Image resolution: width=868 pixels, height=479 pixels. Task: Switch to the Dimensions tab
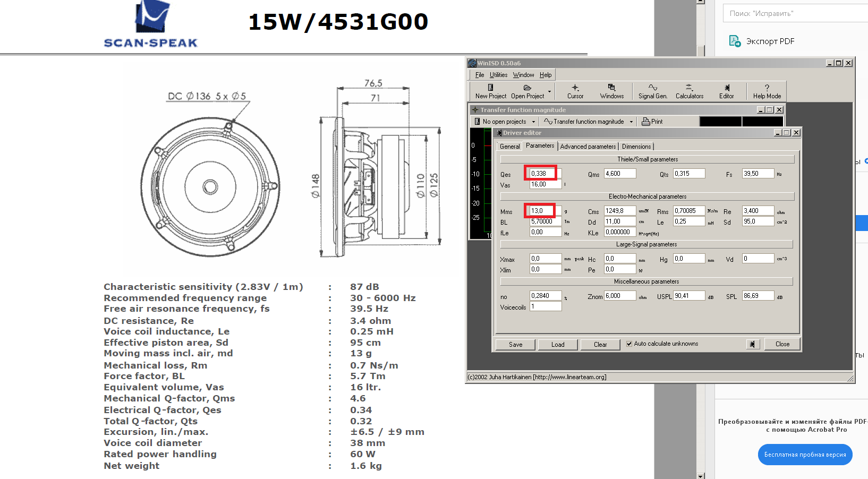pyautogui.click(x=636, y=147)
